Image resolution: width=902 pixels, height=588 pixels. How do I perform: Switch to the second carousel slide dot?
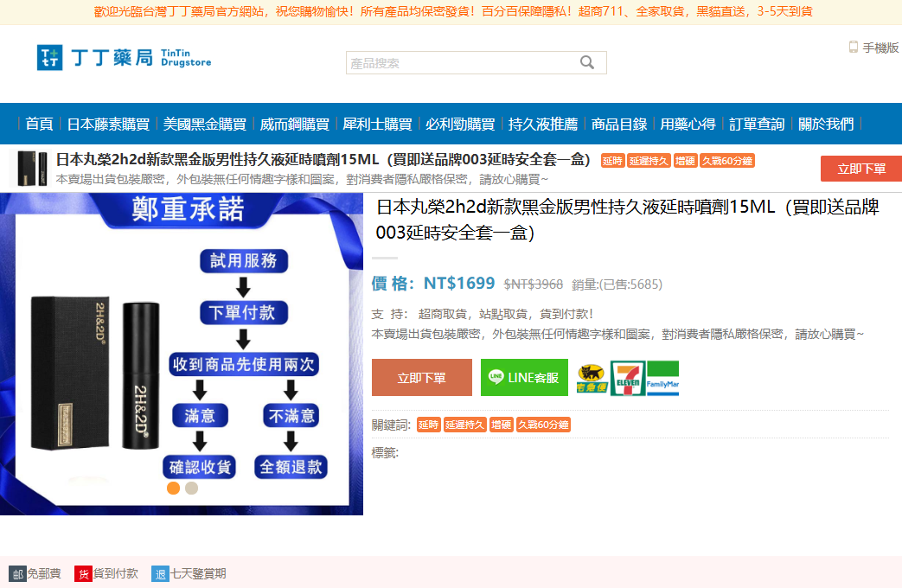click(x=192, y=488)
